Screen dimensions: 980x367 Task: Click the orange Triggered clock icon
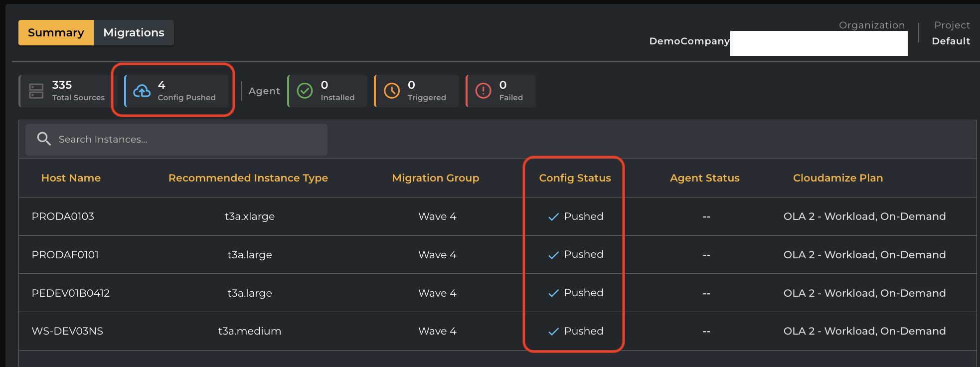point(392,91)
